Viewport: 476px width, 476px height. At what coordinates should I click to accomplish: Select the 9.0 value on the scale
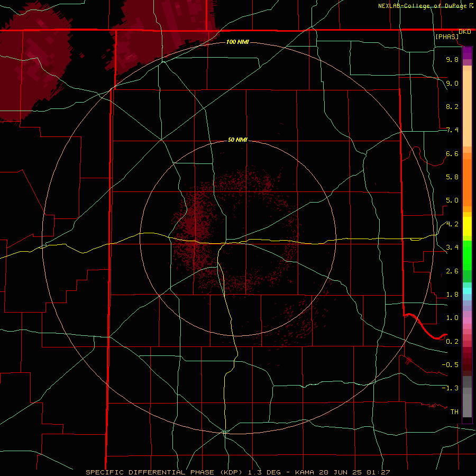coord(452,83)
